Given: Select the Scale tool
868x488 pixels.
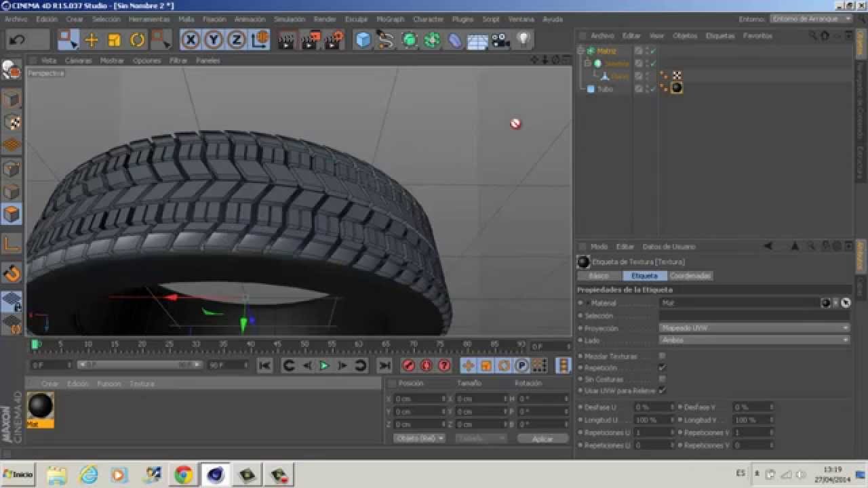Looking at the screenshot, I should pyautogui.click(x=114, y=40).
